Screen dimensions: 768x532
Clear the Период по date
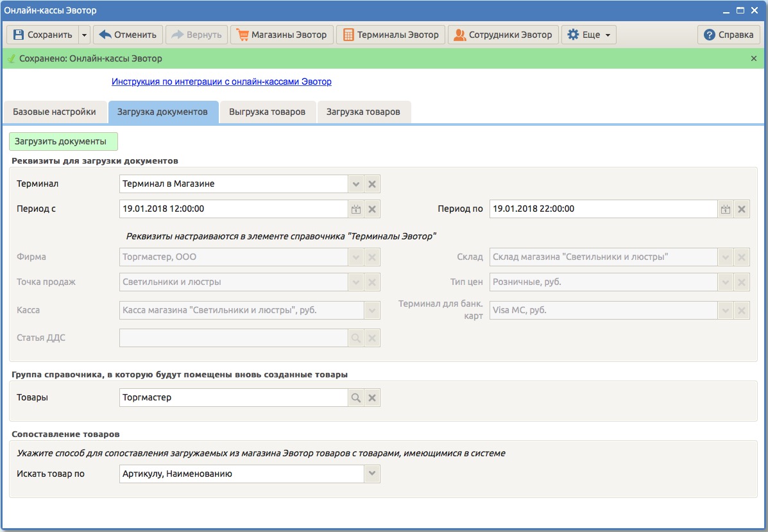742,209
